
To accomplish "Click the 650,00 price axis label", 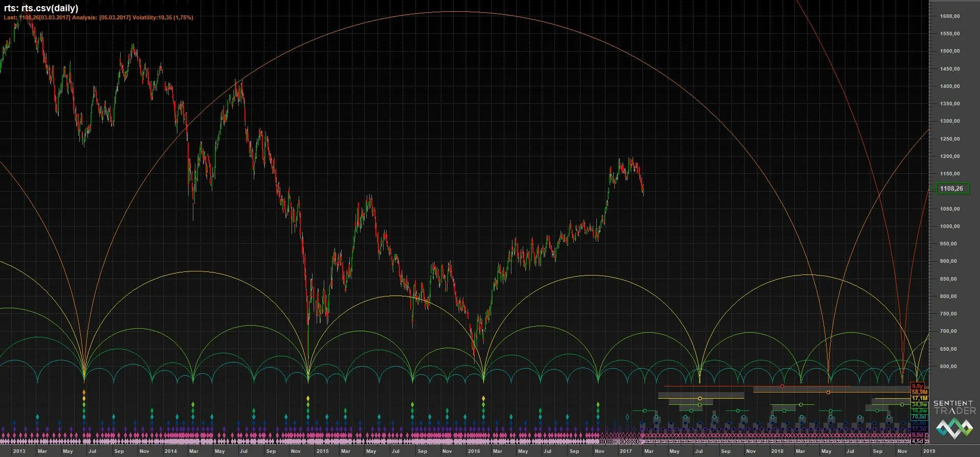I will point(948,349).
